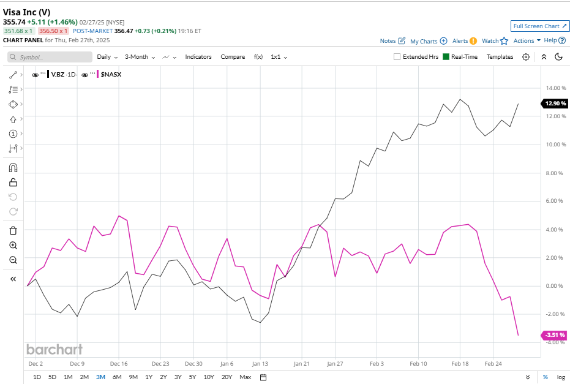Open the chart type dropdown
570x392 pixels.
[167, 56]
